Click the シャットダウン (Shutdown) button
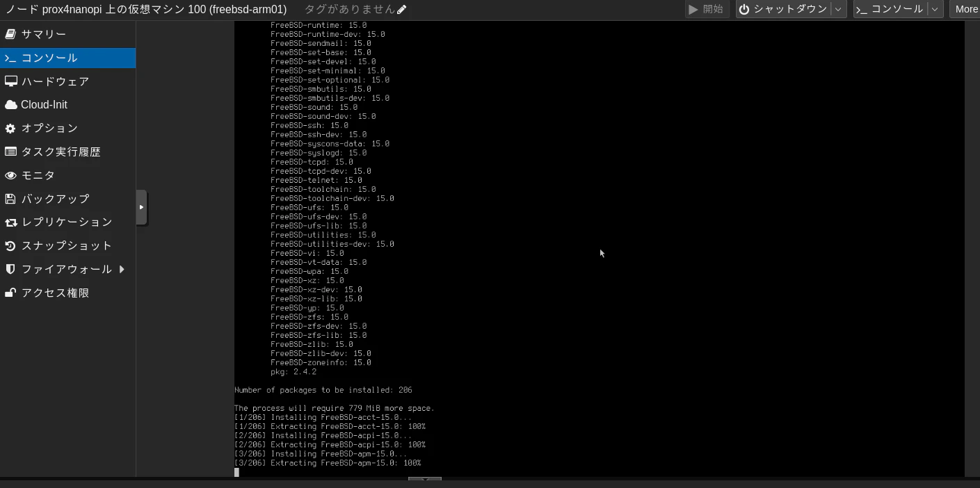 [783, 9]
